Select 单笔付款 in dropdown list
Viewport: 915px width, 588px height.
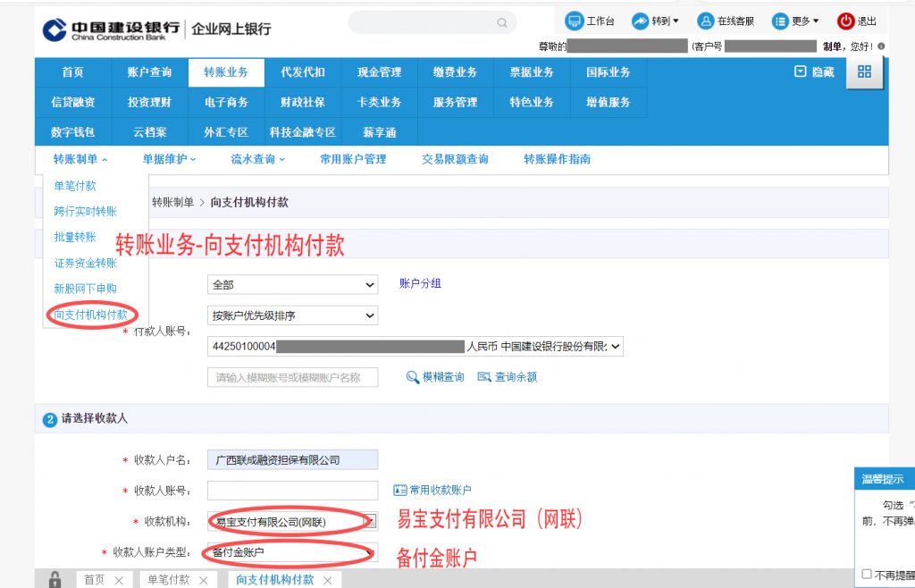pyautogui.click(x=75, y=186)
